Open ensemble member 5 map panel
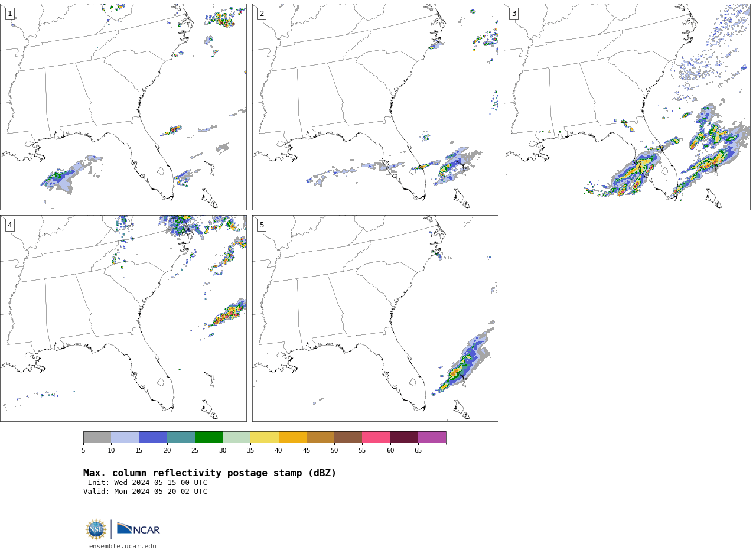This screenshot has height=553, width=756. click(375, 318)
